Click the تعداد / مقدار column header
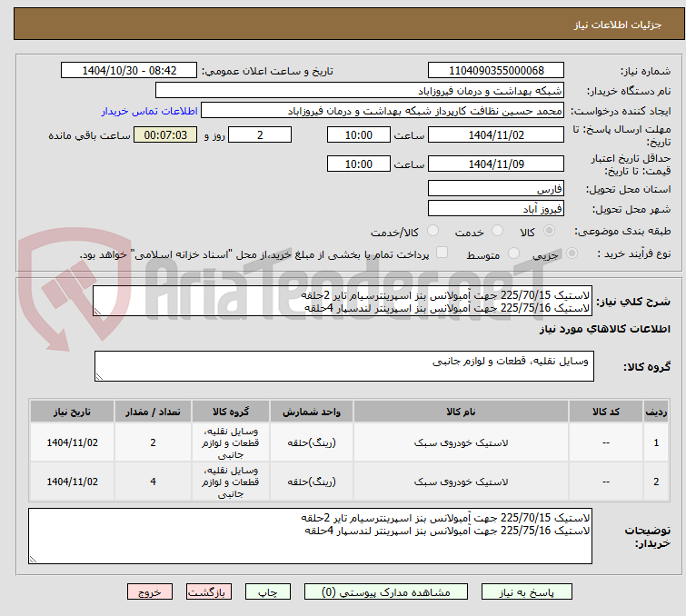The image size is (686, 616). pos(154,412)
